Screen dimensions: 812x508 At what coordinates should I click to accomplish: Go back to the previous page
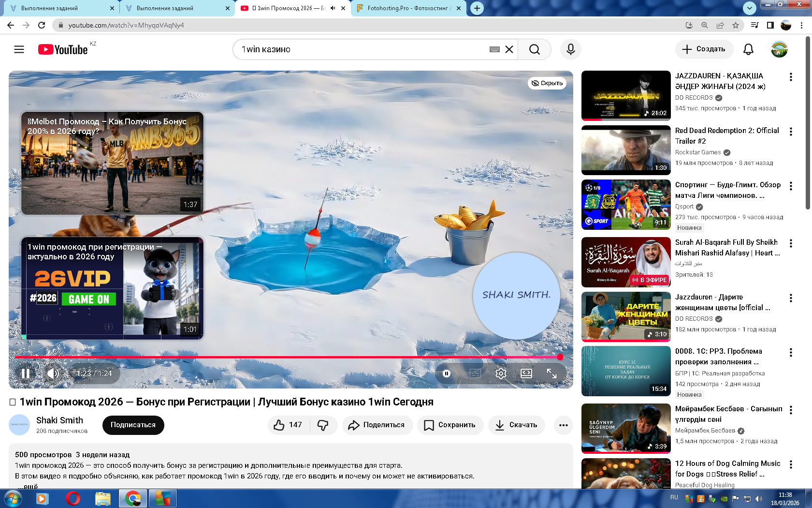click(x=11, y=25)
